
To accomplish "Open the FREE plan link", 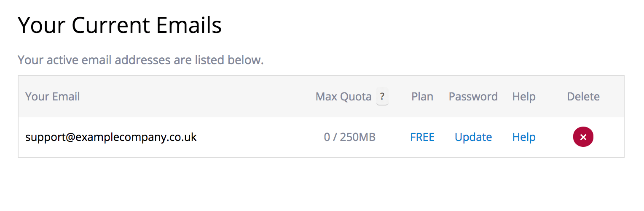I will tap(422, 137).
